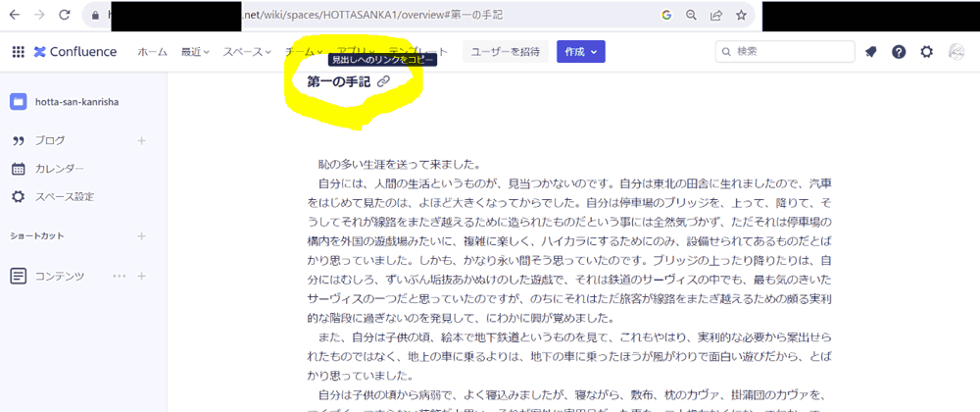
Task: Click the line 恥の多い生涯を送って来ました。
Action: 399,166
